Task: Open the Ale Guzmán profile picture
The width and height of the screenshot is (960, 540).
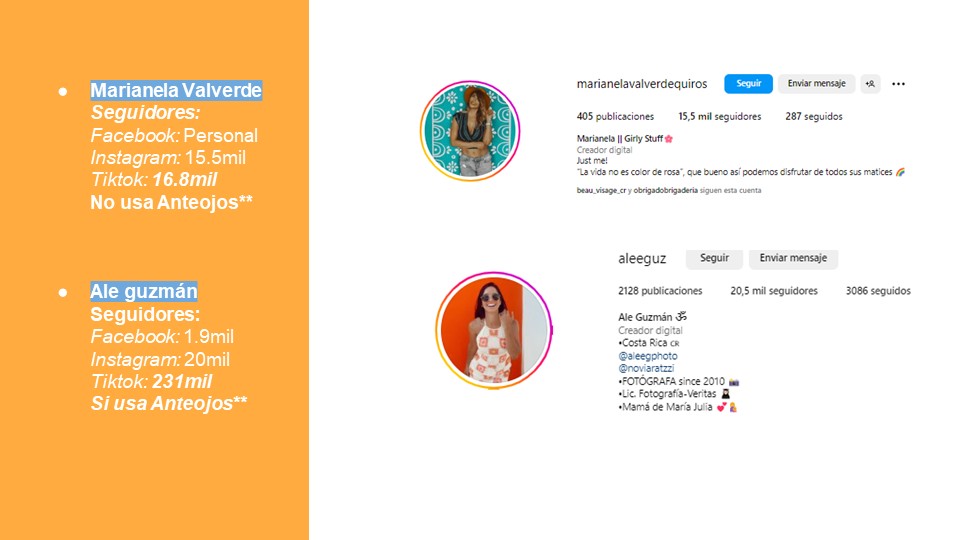Action: click(494, 331)
